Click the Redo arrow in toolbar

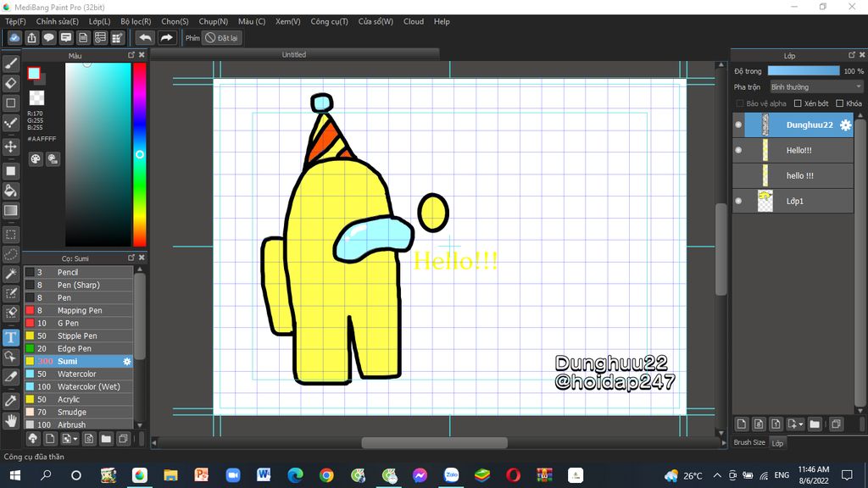pyautogui.click(x=166, y=37)
